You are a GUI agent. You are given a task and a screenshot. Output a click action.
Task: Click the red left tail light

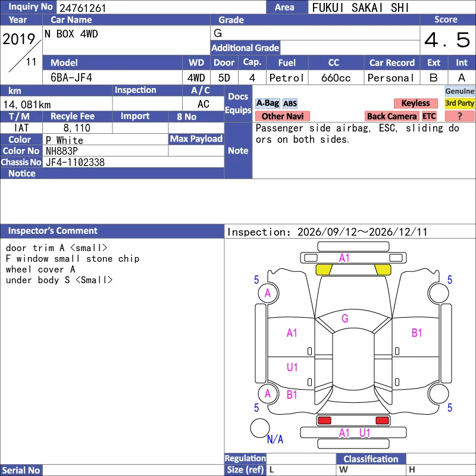[324, 421]
